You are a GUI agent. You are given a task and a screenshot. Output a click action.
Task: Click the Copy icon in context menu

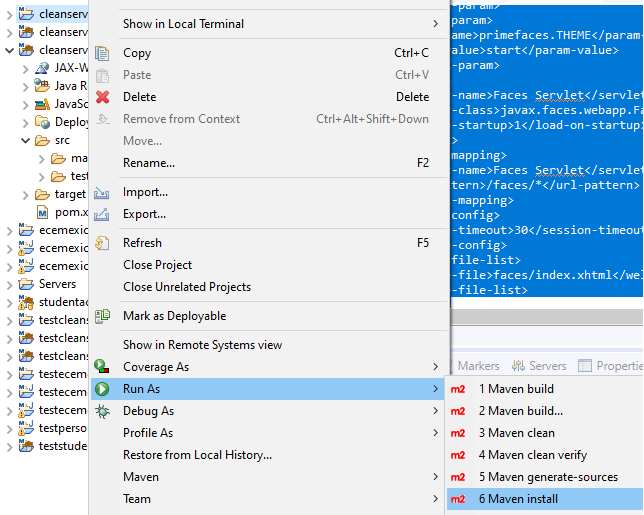[x=102, y=53]
